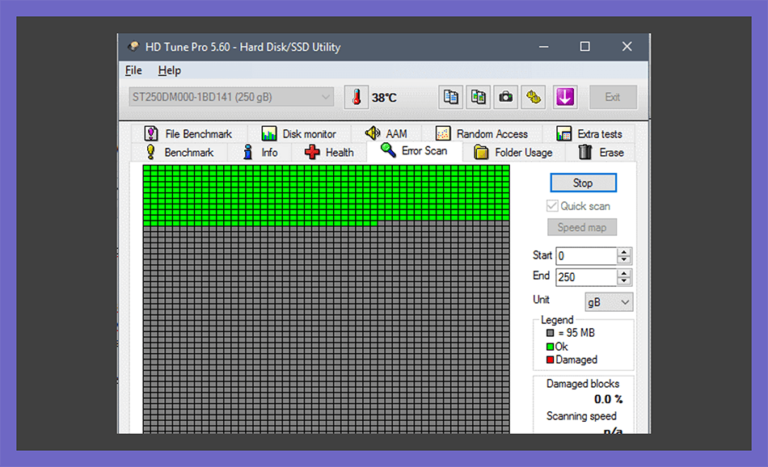The width and height of the screenshot is (768, 467).
Task: Click the 38°C temperature reading
Action: coord(384,98)
